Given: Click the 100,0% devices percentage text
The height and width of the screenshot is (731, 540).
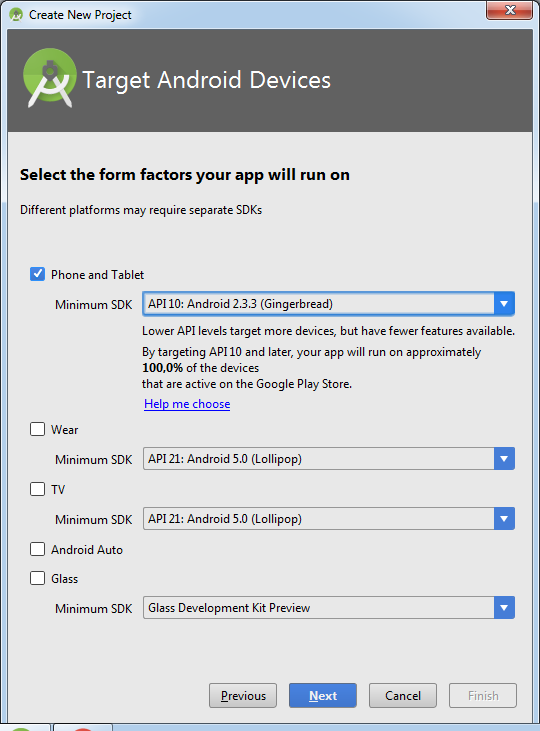Looking at the screenshot, I should [162, 368].
